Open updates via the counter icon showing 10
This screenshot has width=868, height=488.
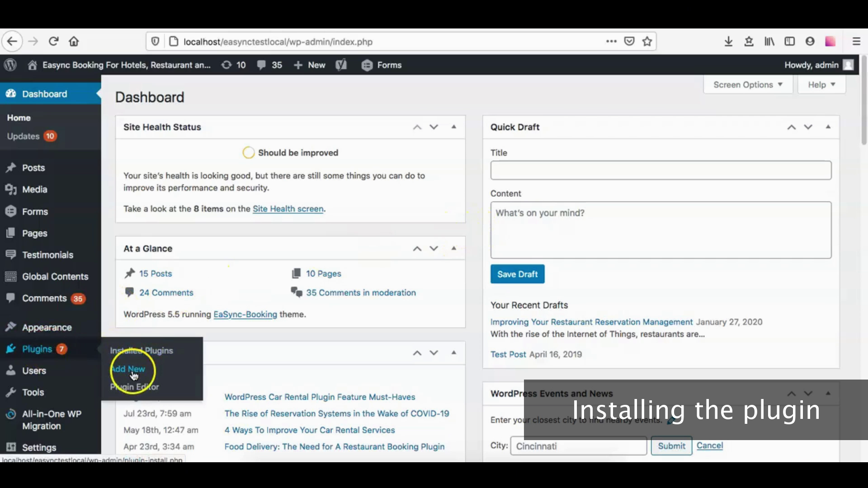click(x=233, y=65)
